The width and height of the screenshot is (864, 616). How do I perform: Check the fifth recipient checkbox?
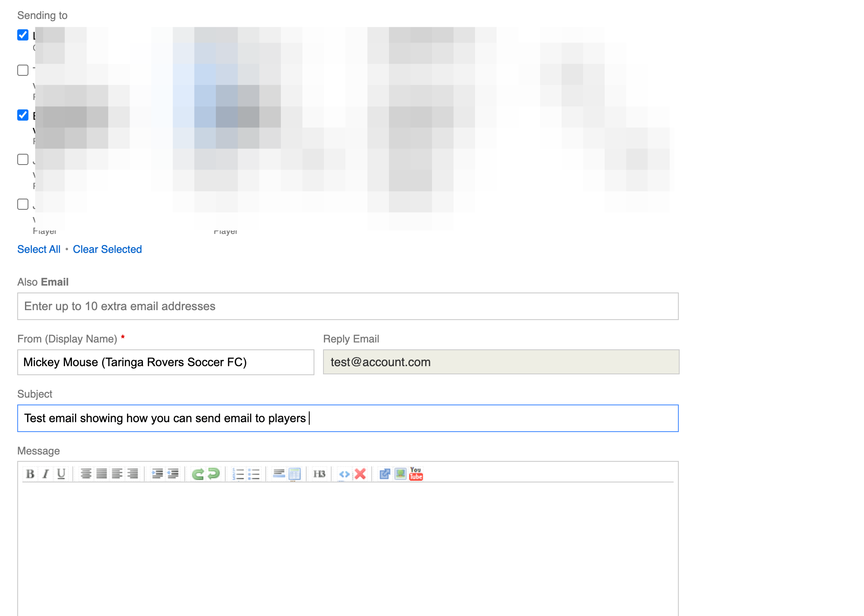coord(23,204)
